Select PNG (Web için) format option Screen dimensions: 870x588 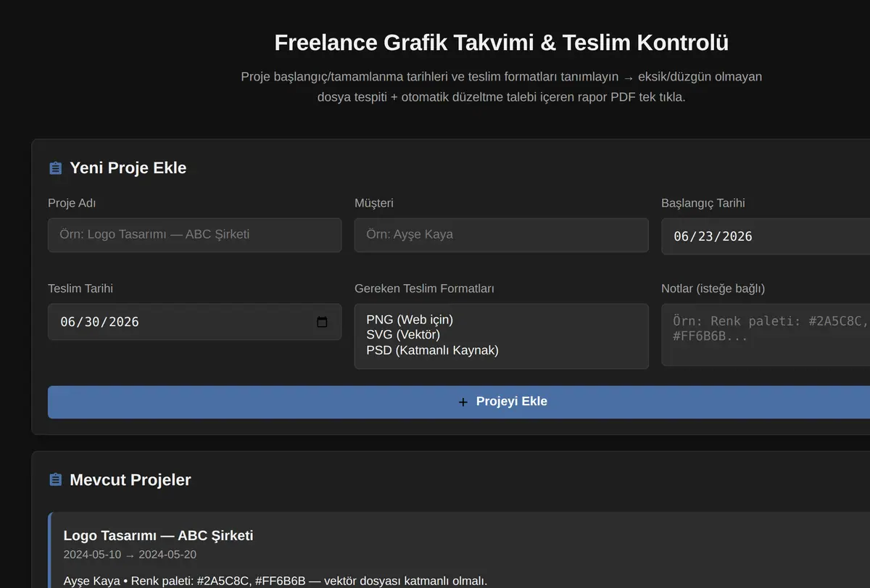410,320
